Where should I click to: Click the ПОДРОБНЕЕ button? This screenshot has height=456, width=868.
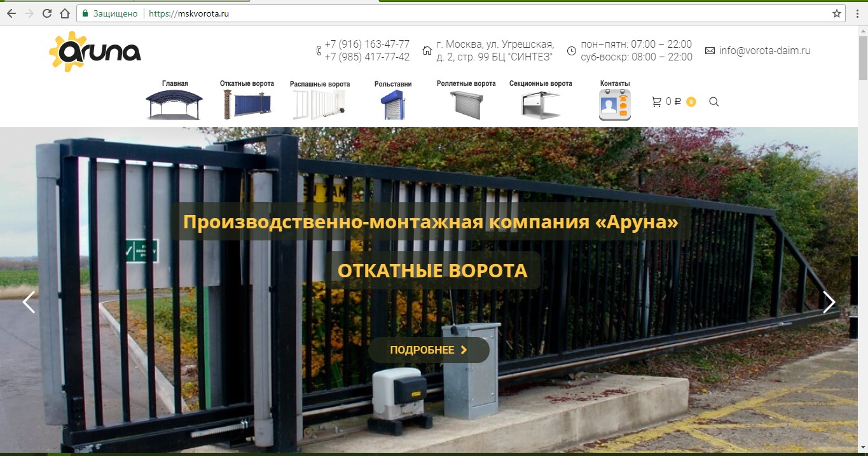429,350
